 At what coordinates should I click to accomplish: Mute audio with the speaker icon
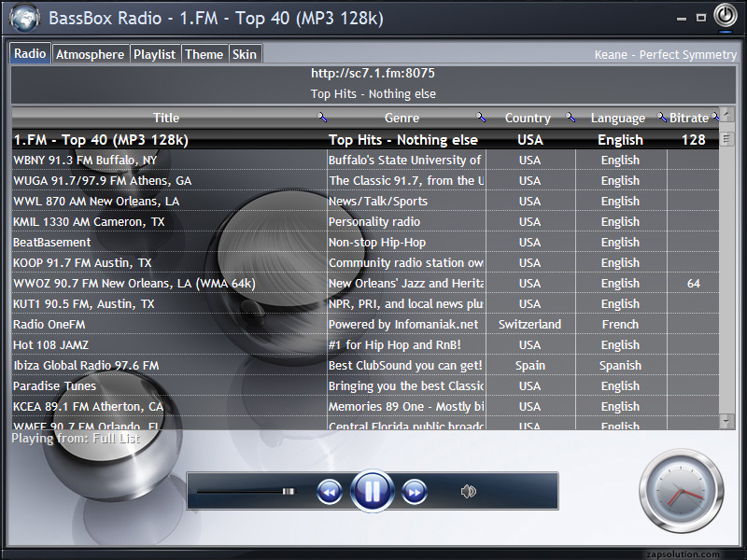pyautogui.click(x=469, y=491)
